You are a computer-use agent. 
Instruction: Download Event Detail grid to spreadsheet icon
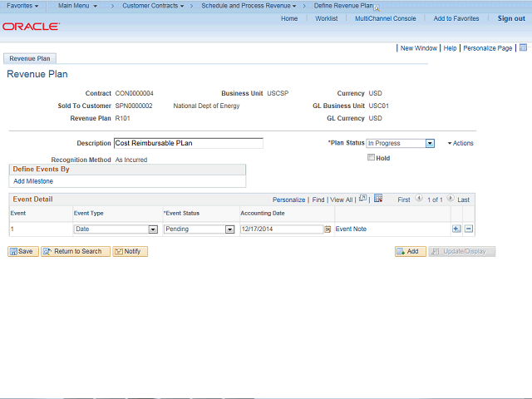[x=378, y=198]
